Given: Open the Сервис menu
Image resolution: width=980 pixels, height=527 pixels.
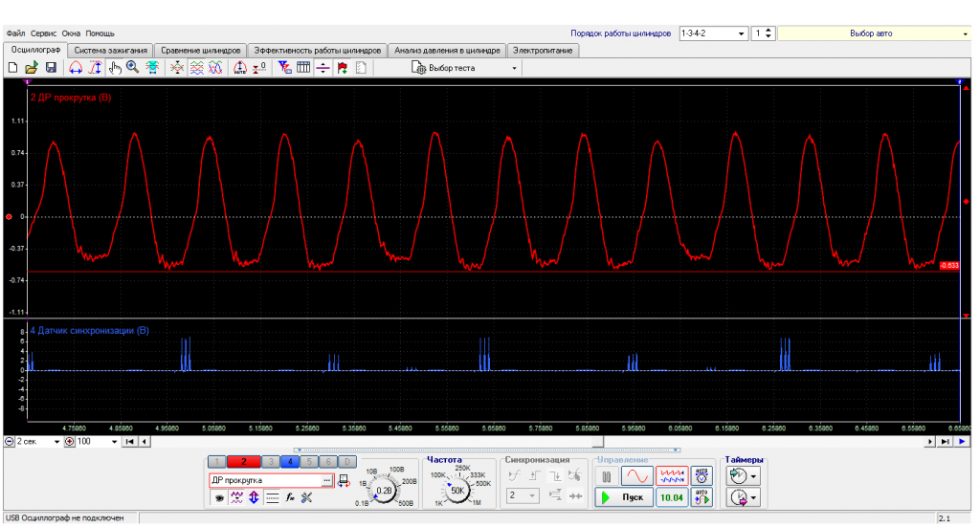Looking at the screenshot, I should (43, 33).
